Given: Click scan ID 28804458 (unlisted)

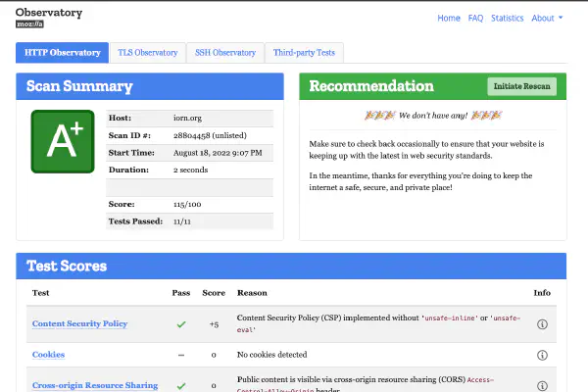Looking at the screenshot, I should point(210,135).
